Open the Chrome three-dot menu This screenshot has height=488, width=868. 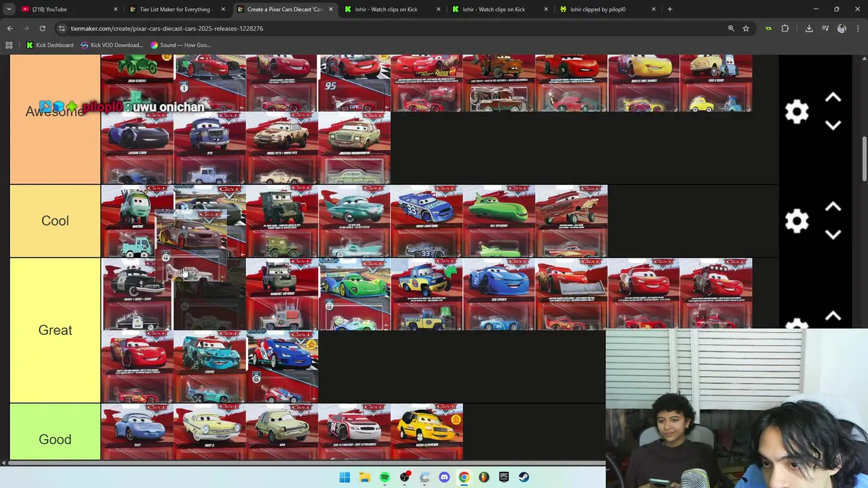pyautogui.click(x=858, y=28)
